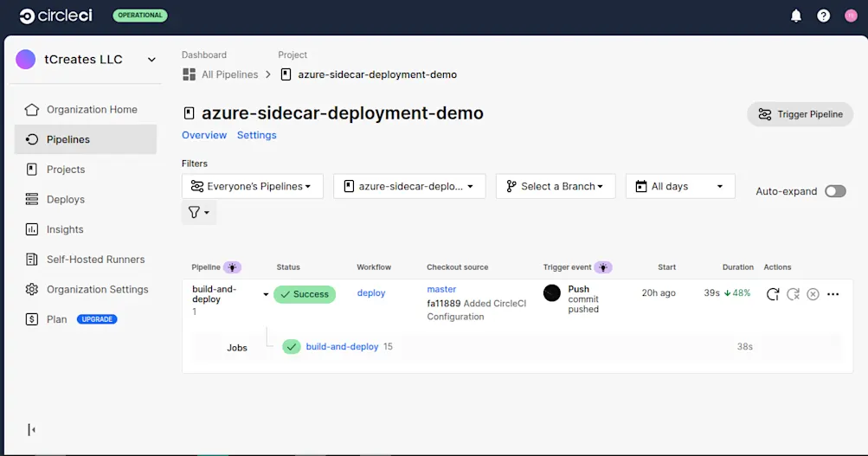Click the Duration column header
The image size is (868, 456).
738,267
